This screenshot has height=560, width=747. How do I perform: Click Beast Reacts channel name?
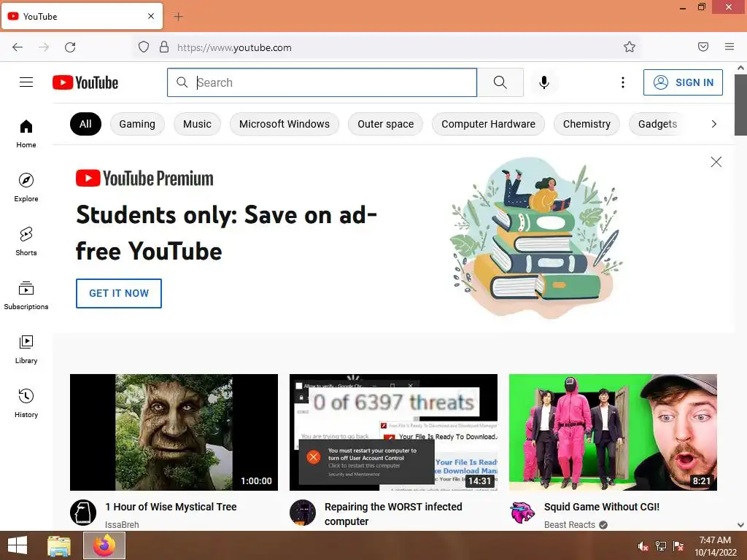tap(569, 524)
